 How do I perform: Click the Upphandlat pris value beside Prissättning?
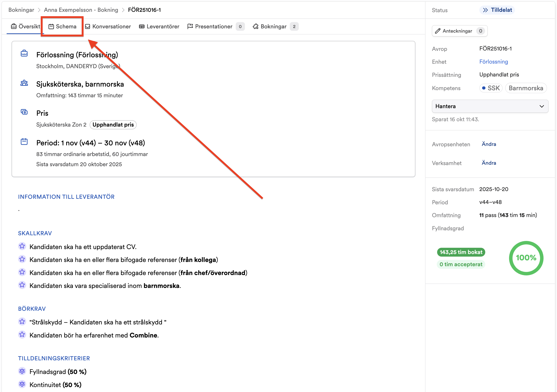(499, 75)
